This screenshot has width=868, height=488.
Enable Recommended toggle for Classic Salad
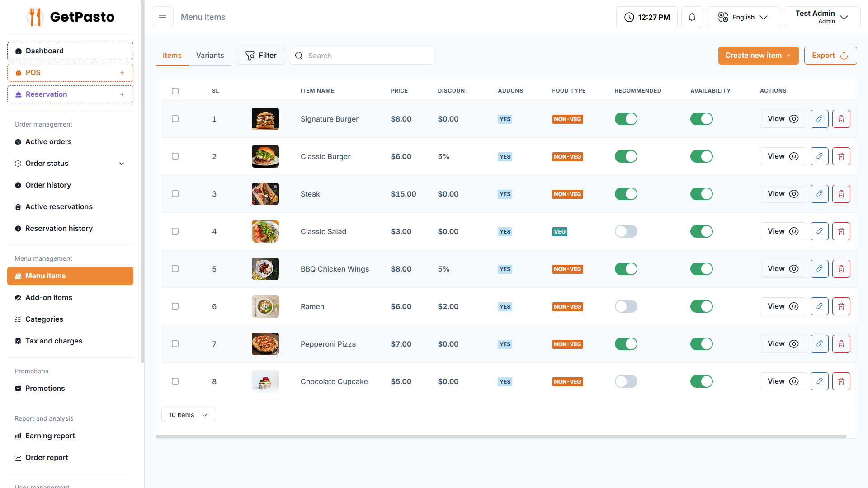pos(626,231)
